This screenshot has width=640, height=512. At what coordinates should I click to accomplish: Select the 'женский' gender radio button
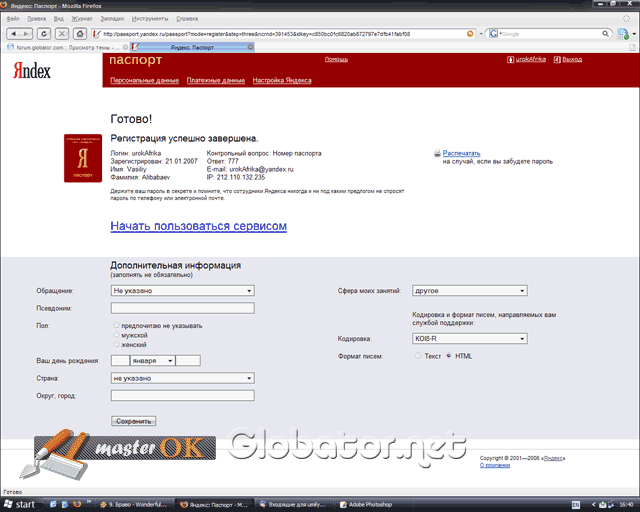pyautogui.click(x=117, y=344)
